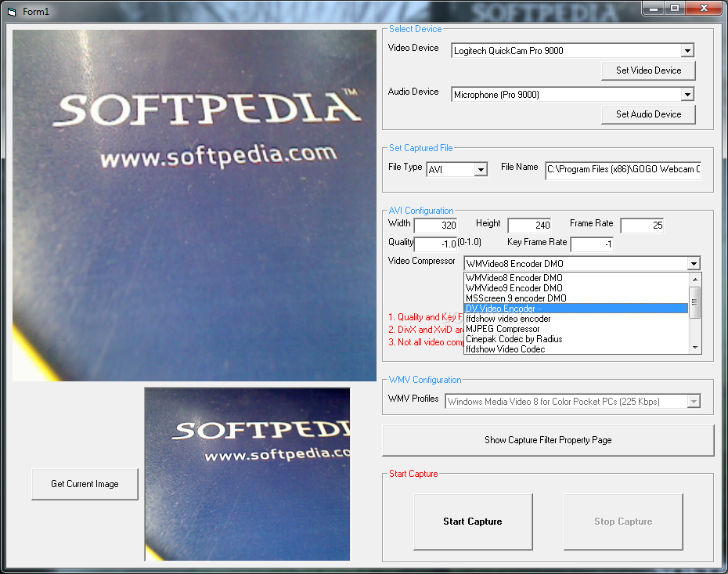Click the Width field showing 320
Image resolution: width=728 pixels, height=574 pixels.
[x=435, y=226]
